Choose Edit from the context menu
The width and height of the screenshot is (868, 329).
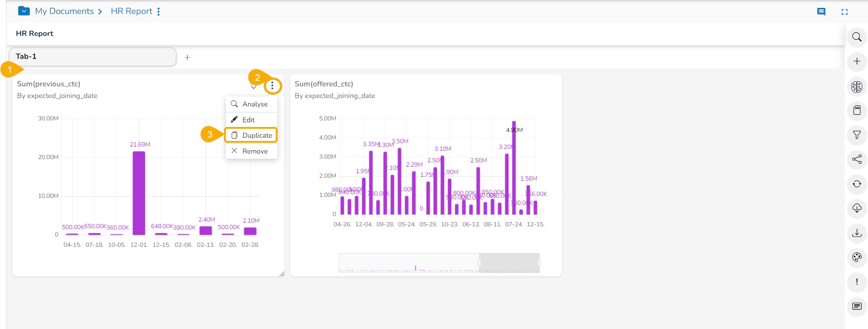[252, 120]
